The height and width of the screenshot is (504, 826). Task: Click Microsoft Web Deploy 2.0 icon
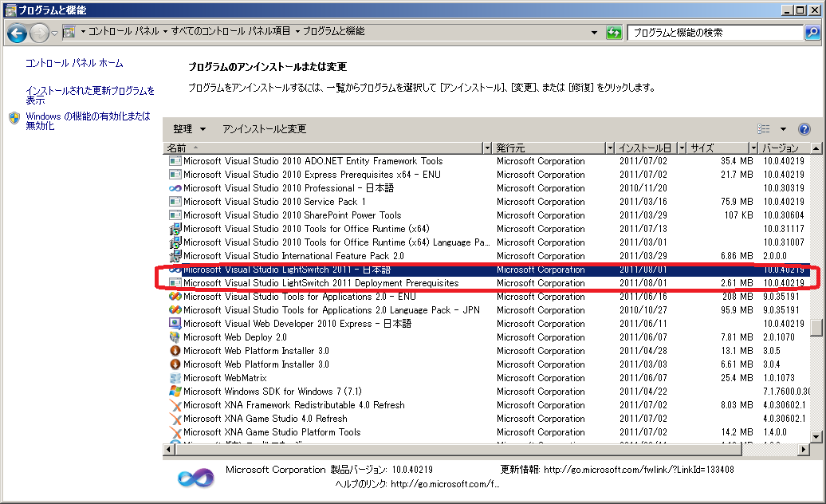click(x=175, y=337)
